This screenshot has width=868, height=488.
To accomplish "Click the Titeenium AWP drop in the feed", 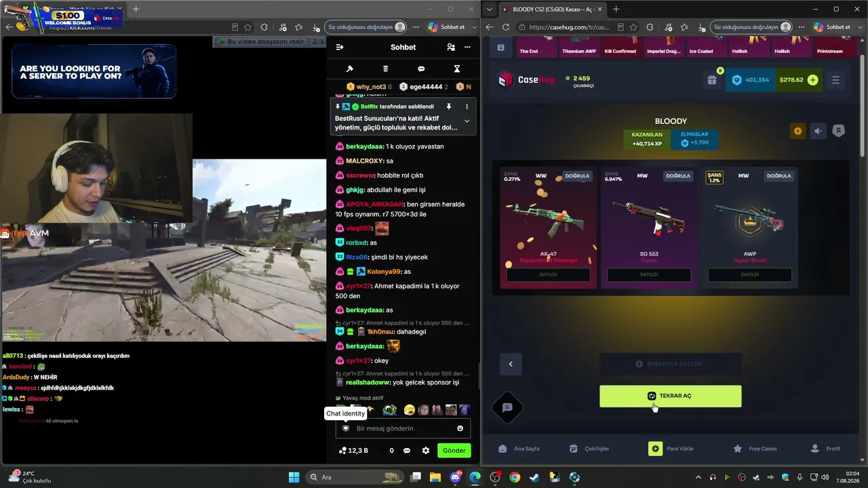I will 579,46.
